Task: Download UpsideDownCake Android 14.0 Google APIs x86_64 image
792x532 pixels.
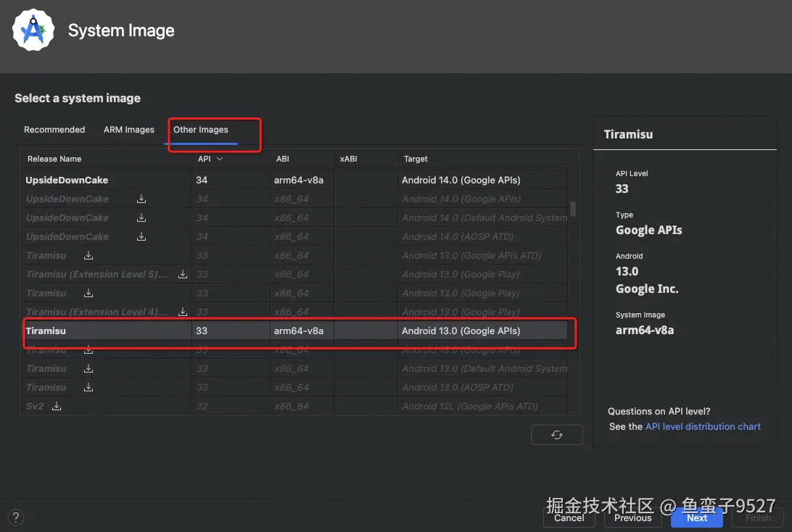Action: [141, 199]
